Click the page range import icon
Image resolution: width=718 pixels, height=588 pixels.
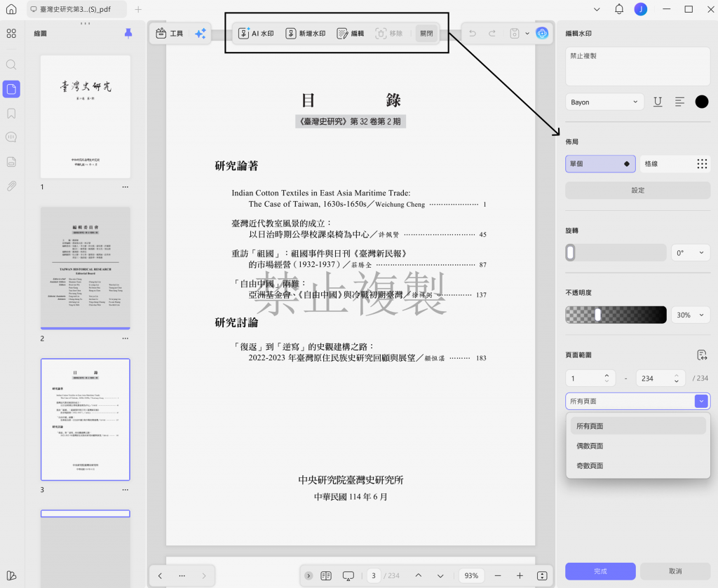point(701,355)
